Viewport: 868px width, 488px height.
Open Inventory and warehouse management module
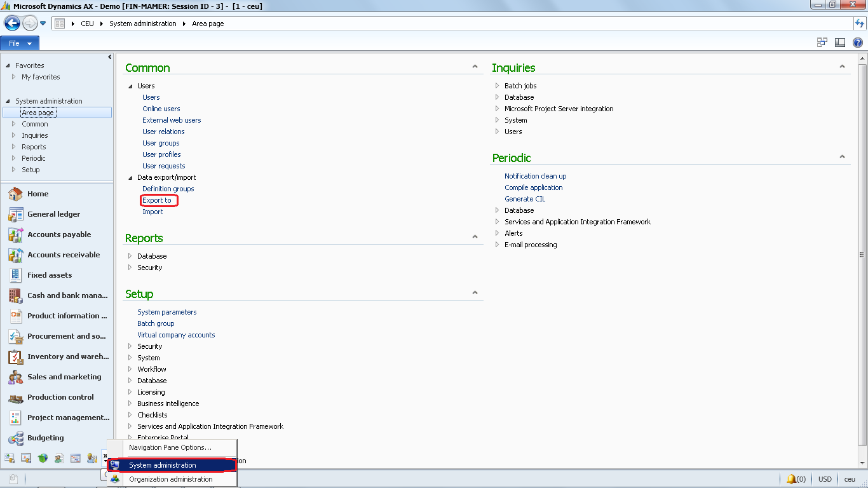[57, 356]
